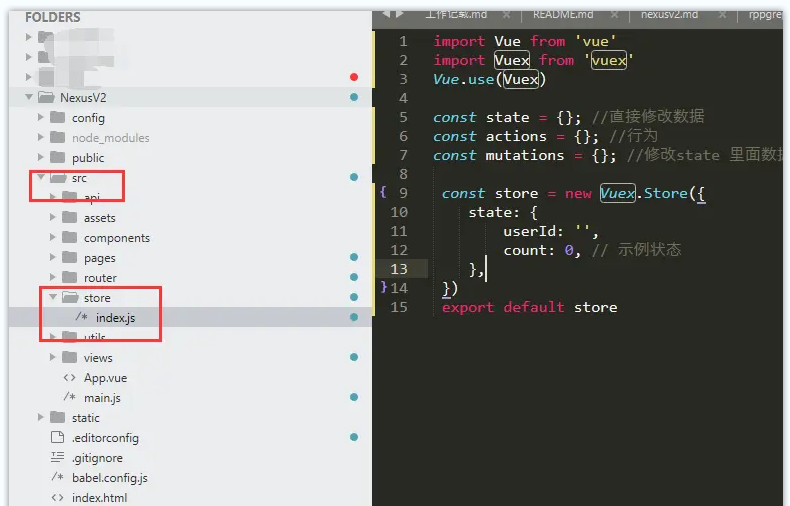Image resolution: width=790 pixels, height=506 pixels.
Task: Click the config folder icon
Action: click(57, 118)
